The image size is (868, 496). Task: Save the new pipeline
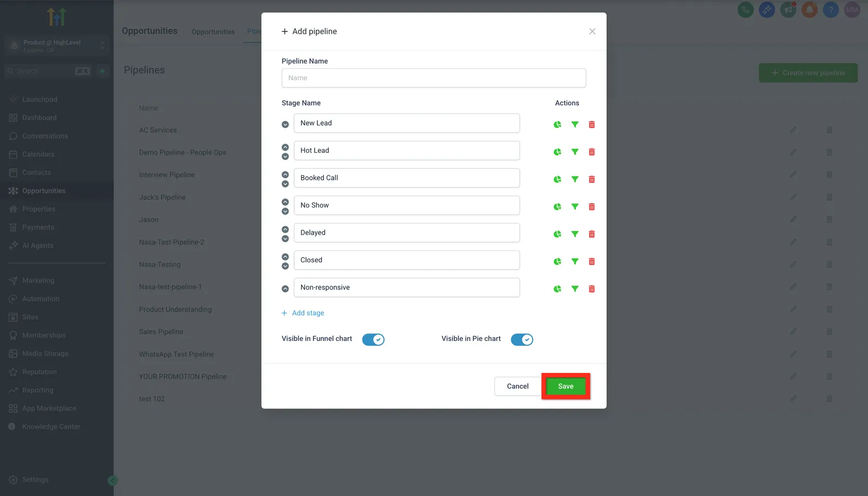coord(566,387)
